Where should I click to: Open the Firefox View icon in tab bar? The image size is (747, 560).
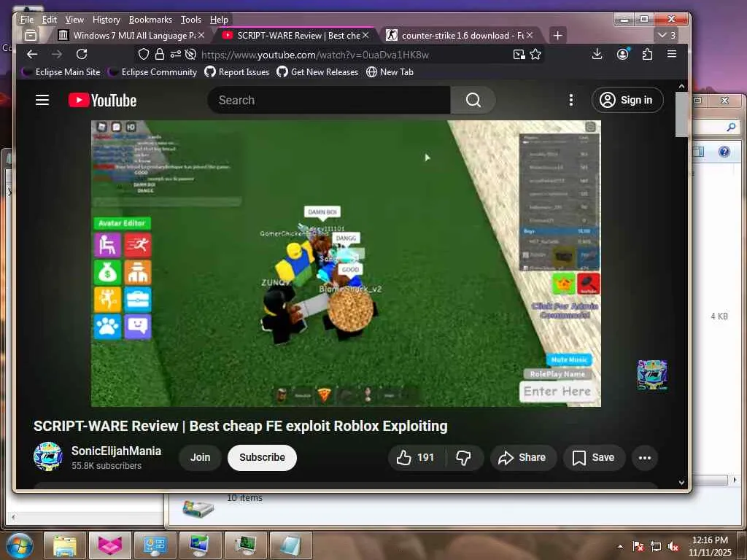pyautogui.click(x=31, y=35)
